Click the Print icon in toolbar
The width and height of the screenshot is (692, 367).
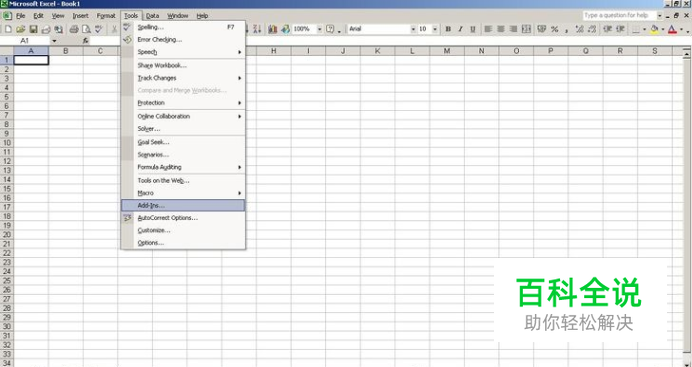(x=74, y=29)
